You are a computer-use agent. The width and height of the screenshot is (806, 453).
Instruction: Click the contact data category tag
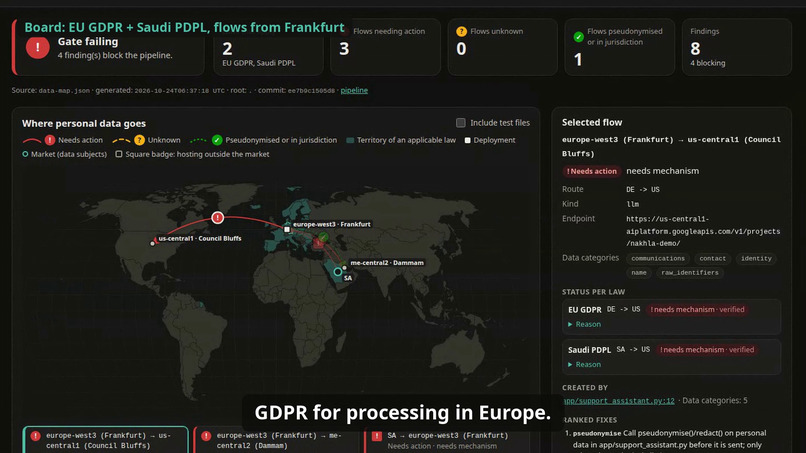[x=712, y=259]
